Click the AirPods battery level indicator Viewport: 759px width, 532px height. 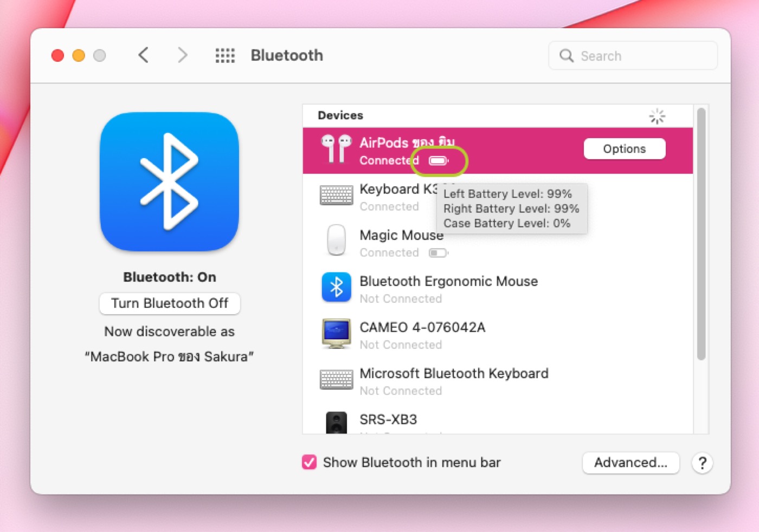438,161
